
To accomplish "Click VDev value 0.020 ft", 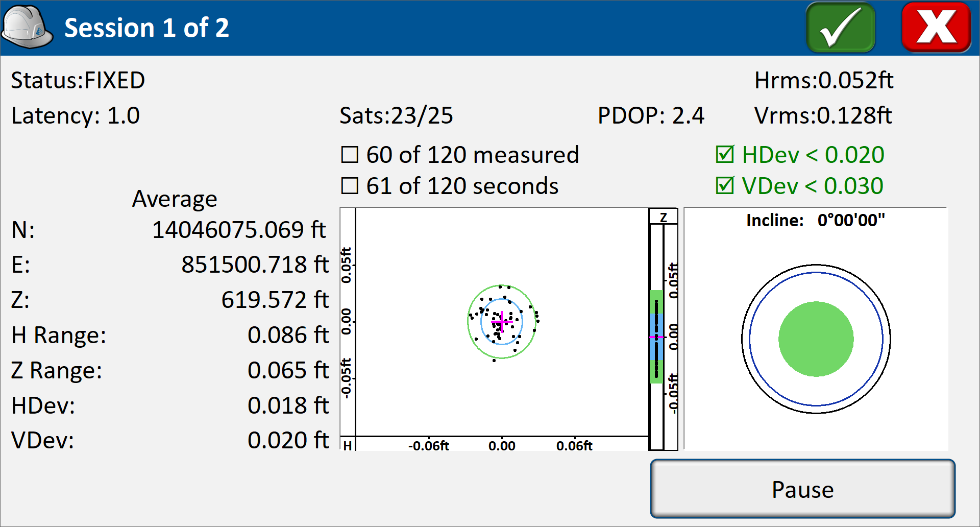I will pyautogui.click(x=288, y=441).
